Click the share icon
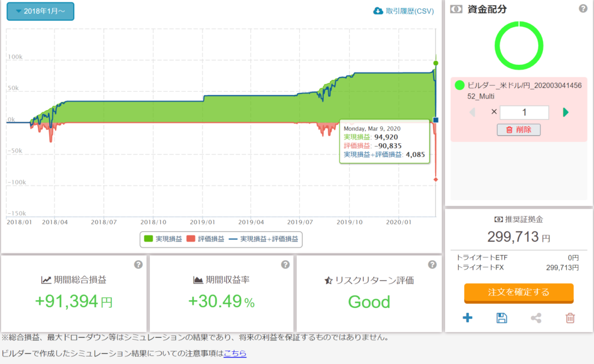The height and width of the screenshot is (364, 594). click(536, 318)
